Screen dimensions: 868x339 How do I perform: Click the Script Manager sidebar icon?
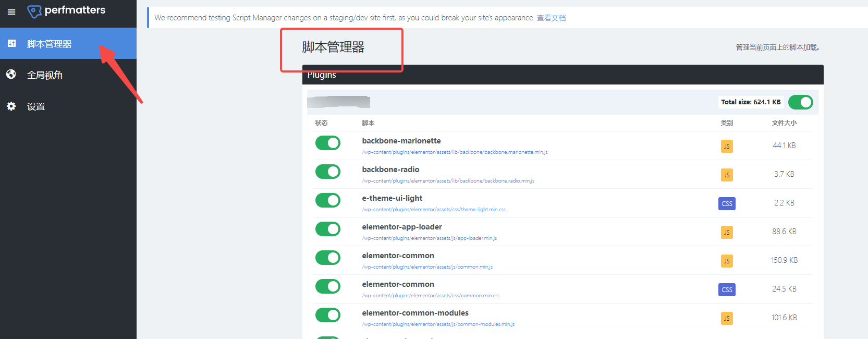(x=11, y=43)
